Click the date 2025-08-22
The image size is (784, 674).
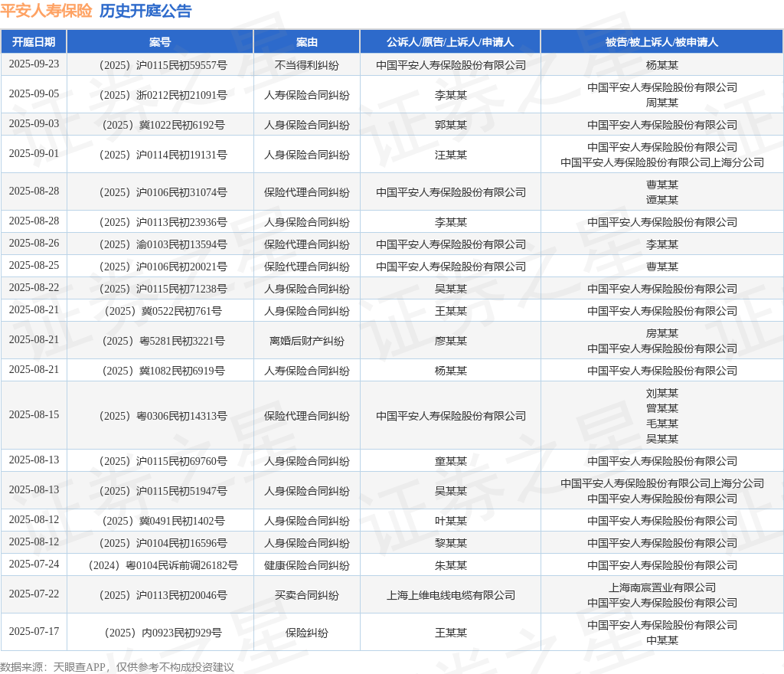tap(34, 287)
